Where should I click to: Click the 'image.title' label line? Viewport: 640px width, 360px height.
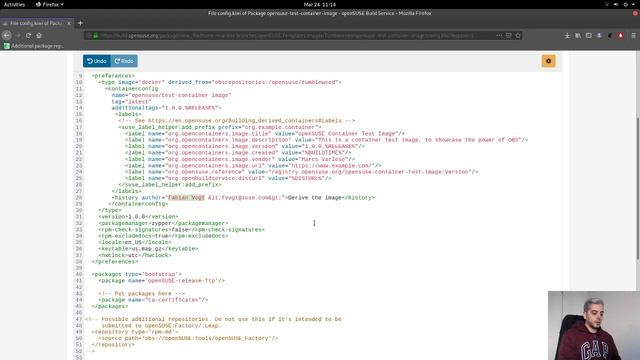(x=264, y=133)
